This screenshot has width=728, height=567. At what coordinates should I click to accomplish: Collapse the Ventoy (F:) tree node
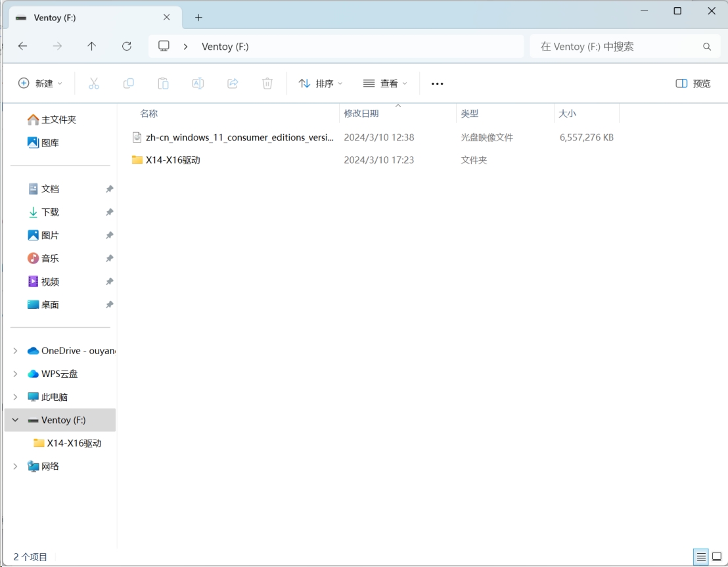click(x=15, y=420)
